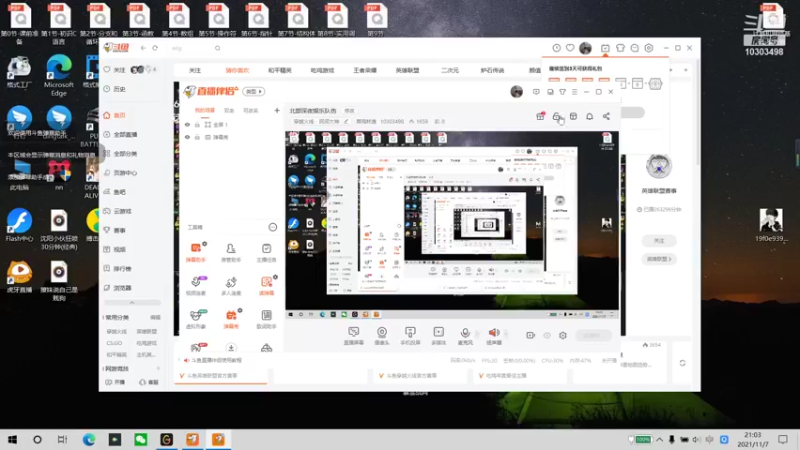Open toolbox more options circle button
Image resolution: width=800 pixels, height=450 pixels.
[273, 227]
